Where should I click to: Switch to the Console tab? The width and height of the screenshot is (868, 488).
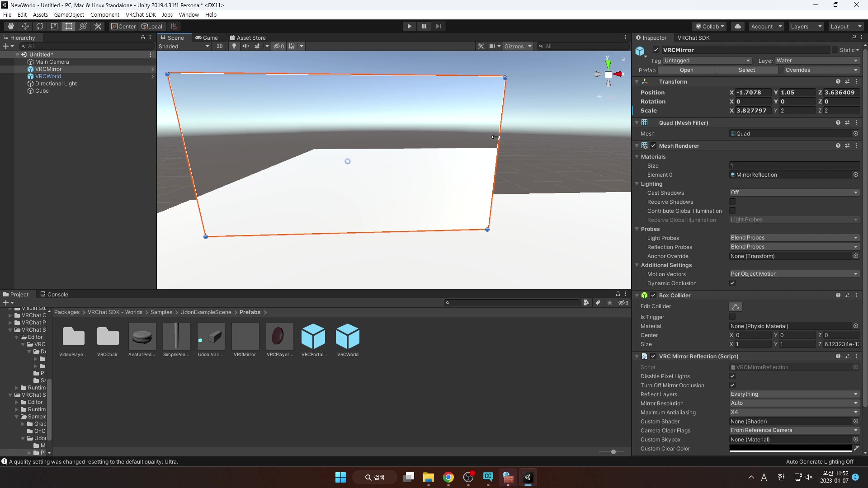(x=54, y=295)
